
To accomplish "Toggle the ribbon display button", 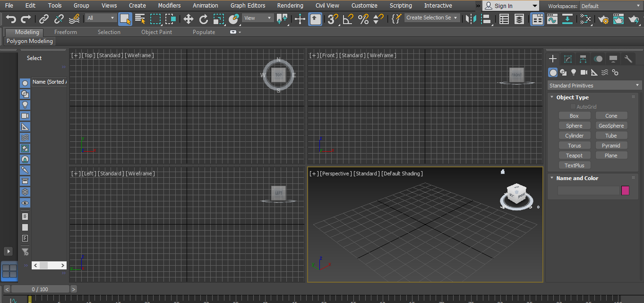I will tap(537, 19).
